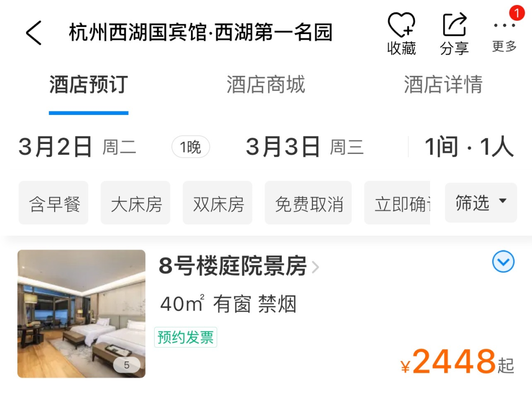This screenshot has width=532, height=395.
Task: Edit rooms and guests 1间·1人
Action: click(x=469, y=147)
